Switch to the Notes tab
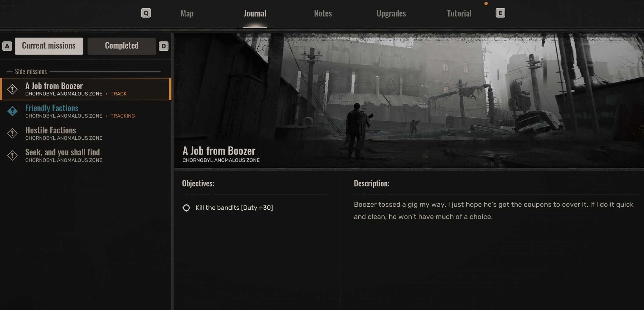This screenshot has height=310, width=644. click(323, 13)
